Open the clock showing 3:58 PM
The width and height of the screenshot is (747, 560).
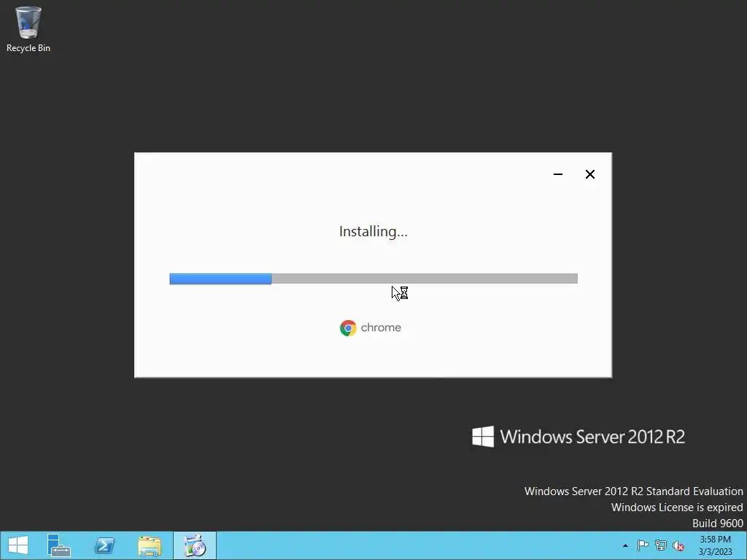[715, 545]
